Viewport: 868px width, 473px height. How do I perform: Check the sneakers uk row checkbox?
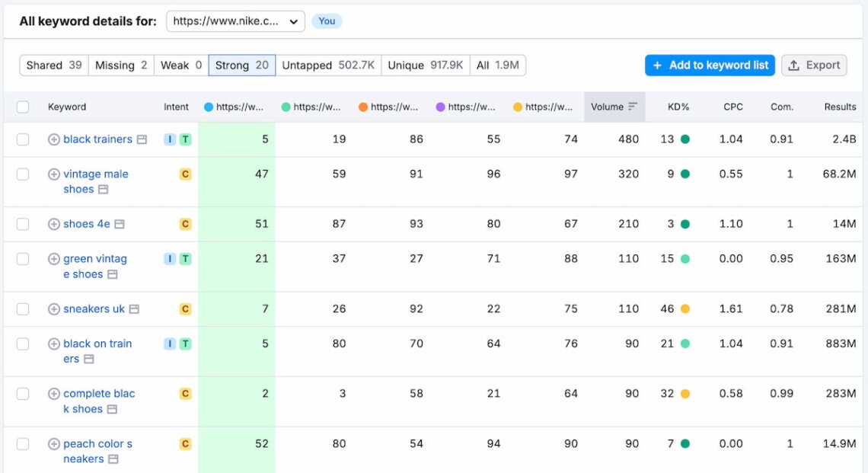(x=23, y=309)
